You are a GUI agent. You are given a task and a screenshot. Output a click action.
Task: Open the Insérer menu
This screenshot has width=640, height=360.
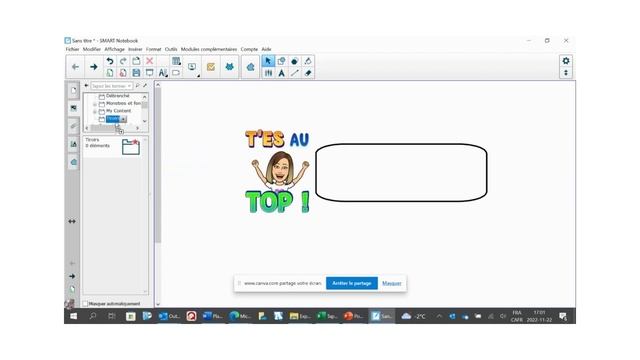(x=135, y=49)
